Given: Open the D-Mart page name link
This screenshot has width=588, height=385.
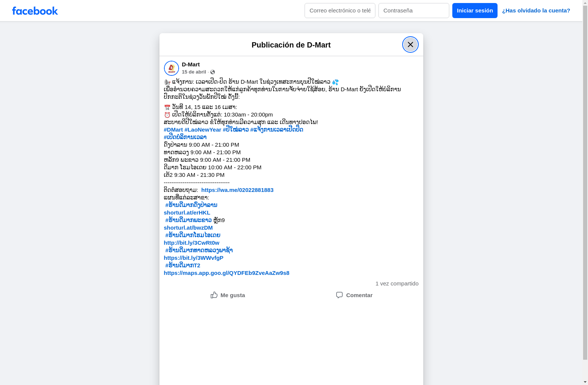Looking at the screenshot, I should 191,64.
